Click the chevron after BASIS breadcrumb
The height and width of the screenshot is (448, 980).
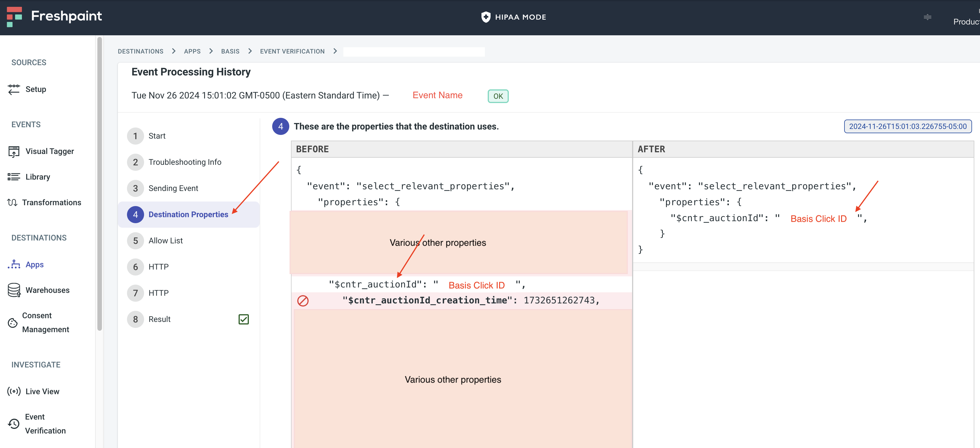250,51
